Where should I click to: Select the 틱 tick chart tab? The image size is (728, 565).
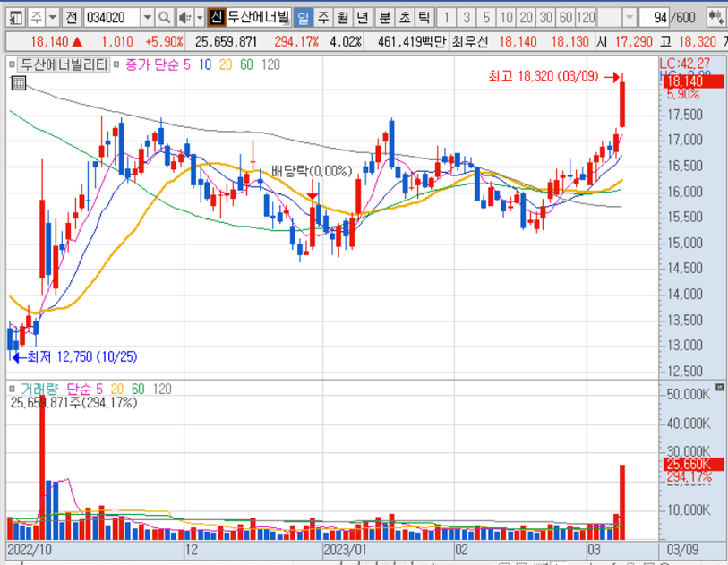pos(424,18)
